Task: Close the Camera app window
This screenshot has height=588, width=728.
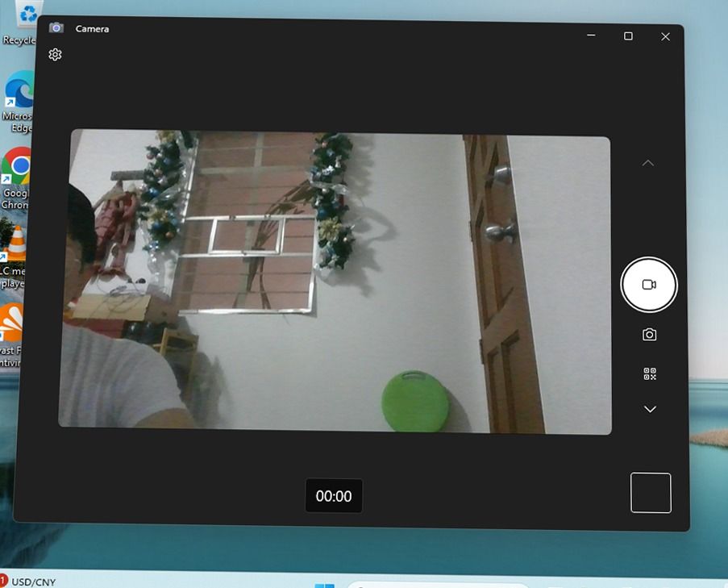Action: [665, 36]
